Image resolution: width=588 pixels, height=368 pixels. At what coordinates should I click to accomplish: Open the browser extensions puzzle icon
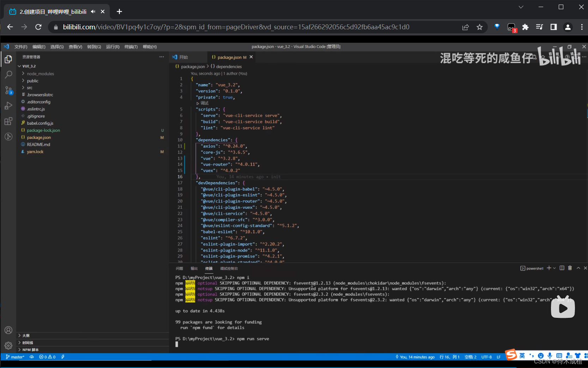coord(525,27)
